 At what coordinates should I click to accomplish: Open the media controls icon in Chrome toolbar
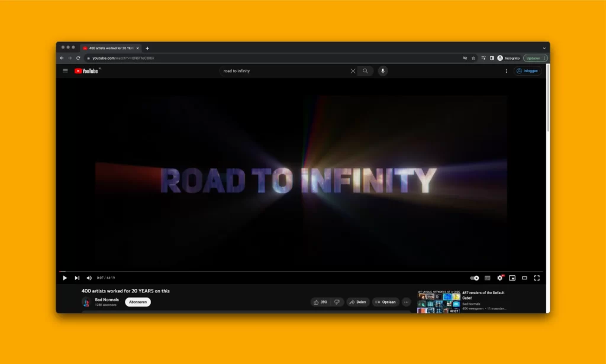pos(483,58)
